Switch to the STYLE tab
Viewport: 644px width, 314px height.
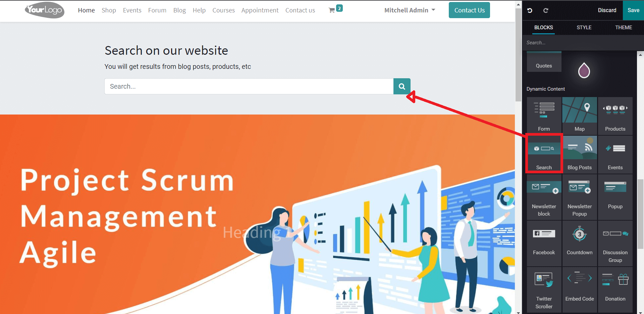pyautogui.click(x=584, y=28)
